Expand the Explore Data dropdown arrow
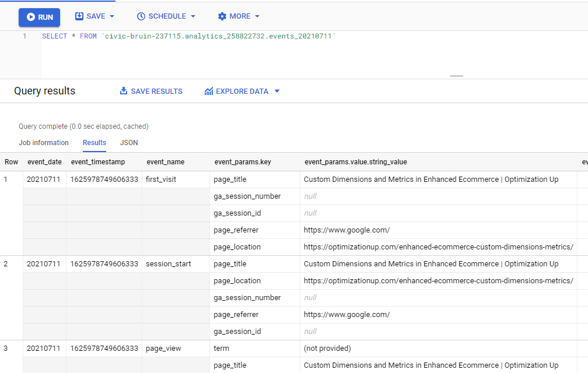588x373 pixels. coord(277,91)
